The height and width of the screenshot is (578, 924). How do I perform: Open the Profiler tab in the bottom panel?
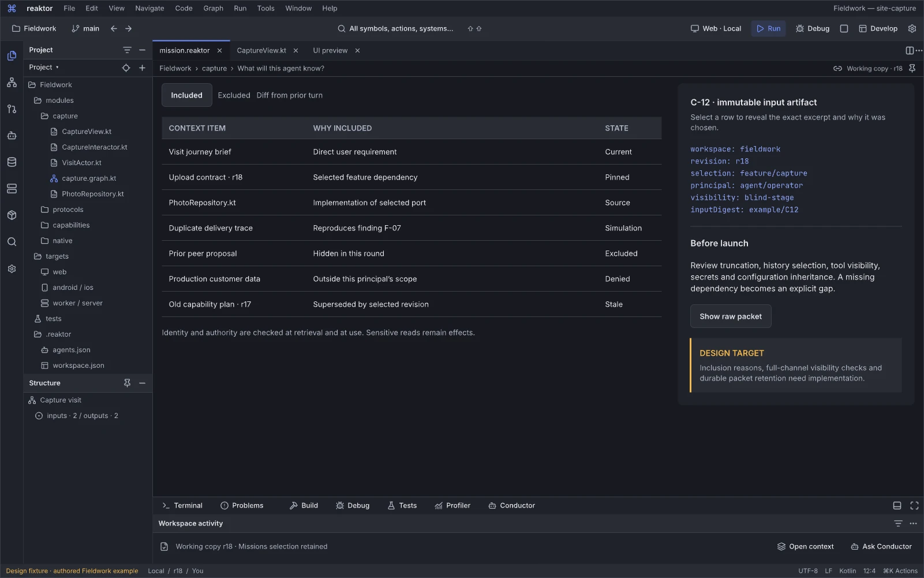tap(452, 505)
